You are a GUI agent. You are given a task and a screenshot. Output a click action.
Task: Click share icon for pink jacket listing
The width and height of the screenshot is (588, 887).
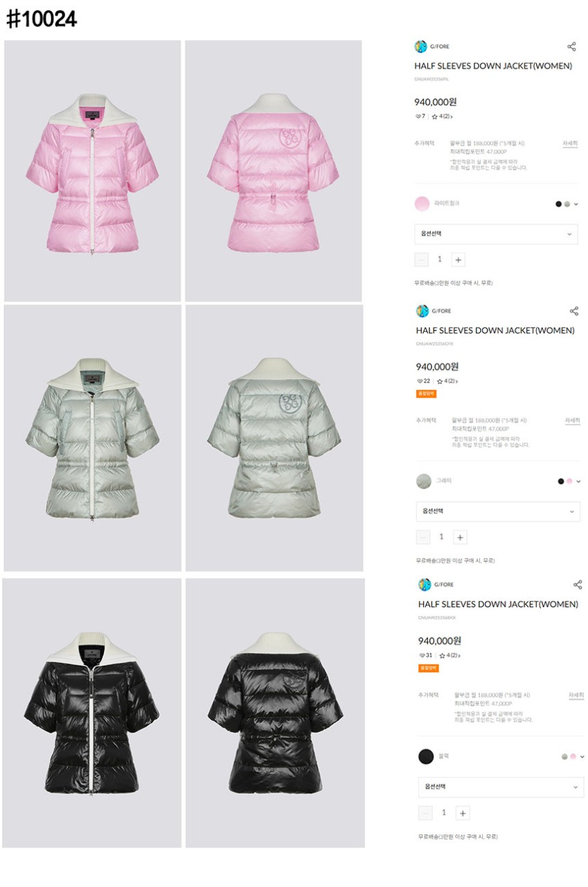[x=571, y=46]
